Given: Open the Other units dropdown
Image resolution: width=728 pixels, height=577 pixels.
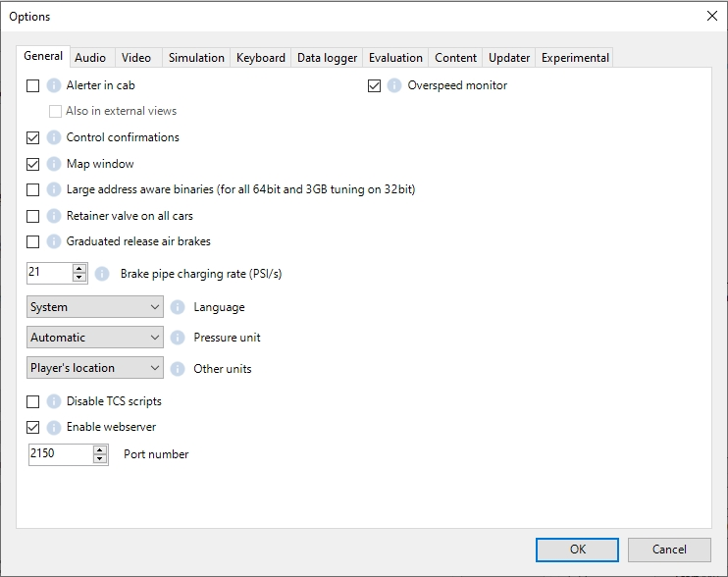Looking at the screenshot, I should click(x=95, y=368).
